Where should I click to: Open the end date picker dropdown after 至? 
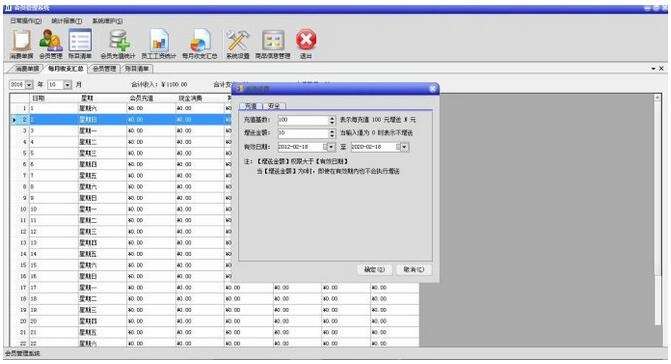pyautogui.click(x=404, y=147)
